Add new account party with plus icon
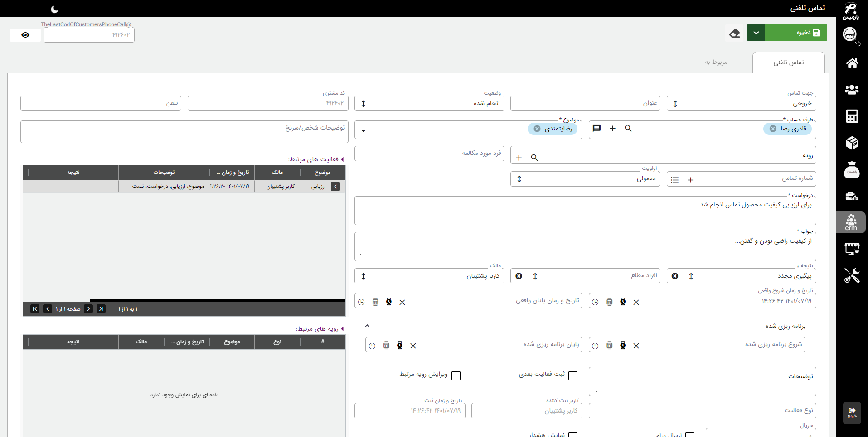 pyautogui.click(x=612, y=129)
